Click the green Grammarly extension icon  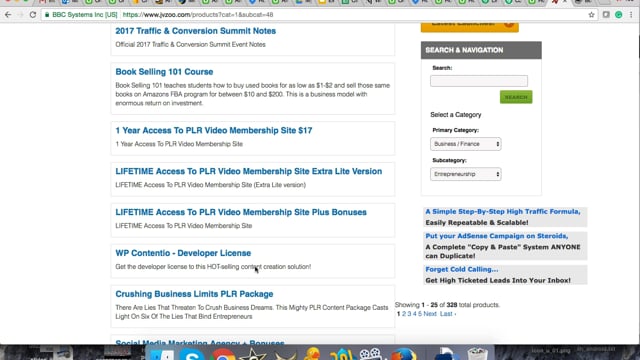click(619, 15)
